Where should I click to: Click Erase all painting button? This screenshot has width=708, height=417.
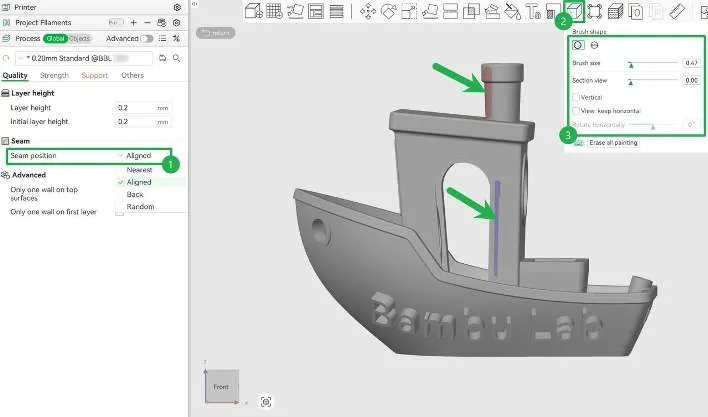613,143
